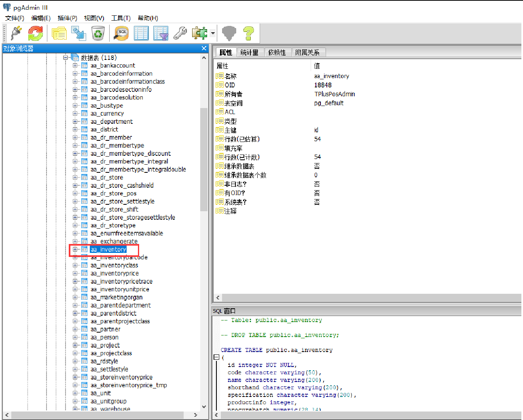Open the 文件(F) menu
The width and height of the screenshot is (523, 420).
pos(15,18)
